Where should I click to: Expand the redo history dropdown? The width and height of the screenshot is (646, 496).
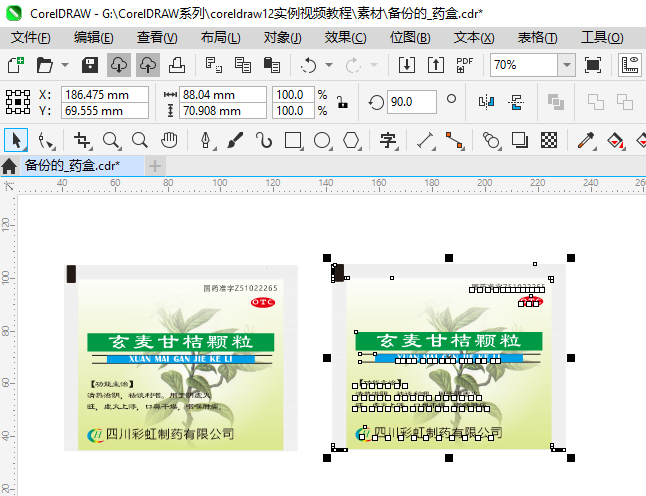point(374,65)
